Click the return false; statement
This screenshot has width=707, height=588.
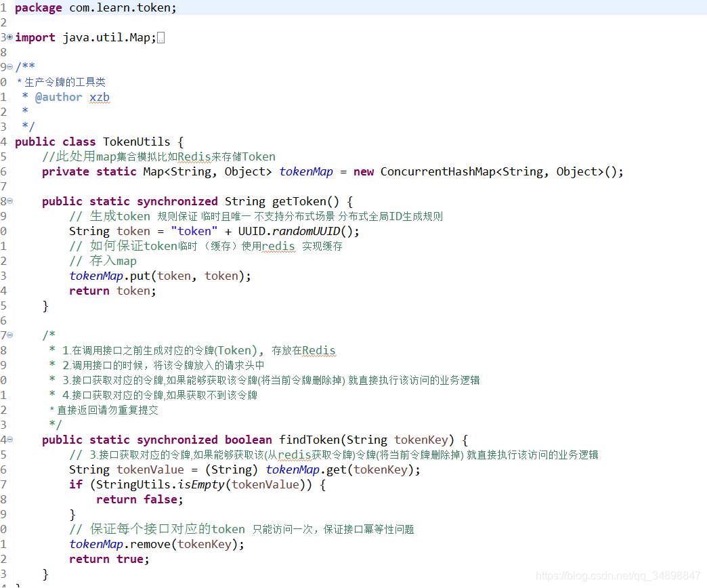[140, 499]
